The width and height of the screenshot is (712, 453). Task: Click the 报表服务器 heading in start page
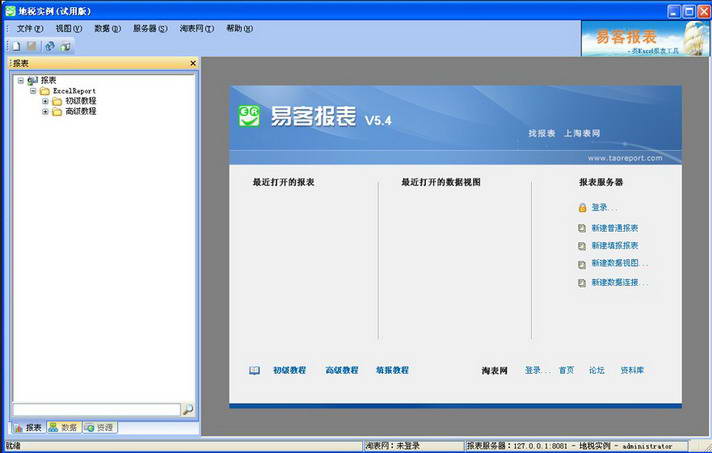(x=601, y=182)
